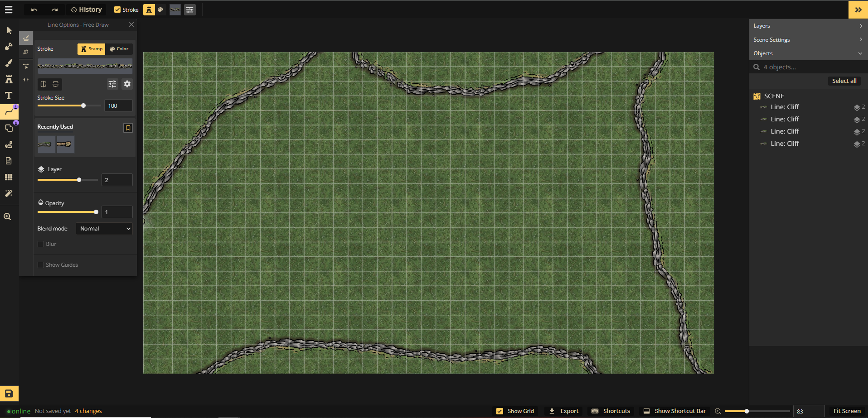Expand the Layers panel section
The image size is (868, 418).
(808, 26)
